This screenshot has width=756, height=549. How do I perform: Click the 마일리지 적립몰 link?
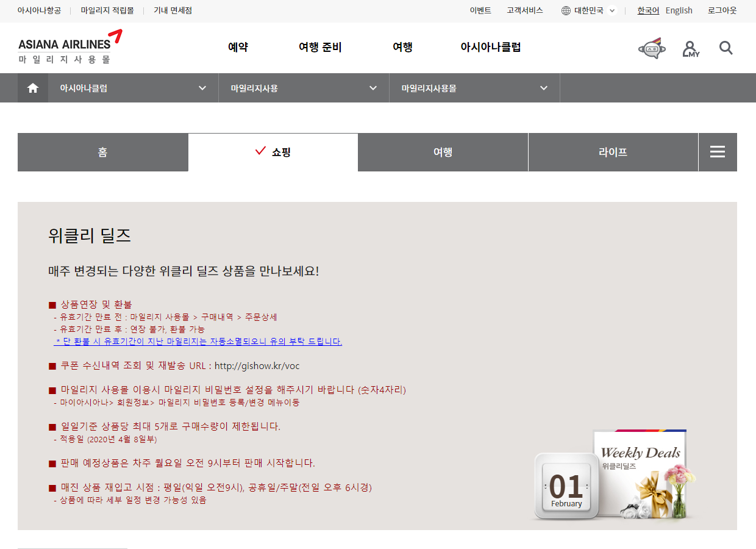point(107,10)
